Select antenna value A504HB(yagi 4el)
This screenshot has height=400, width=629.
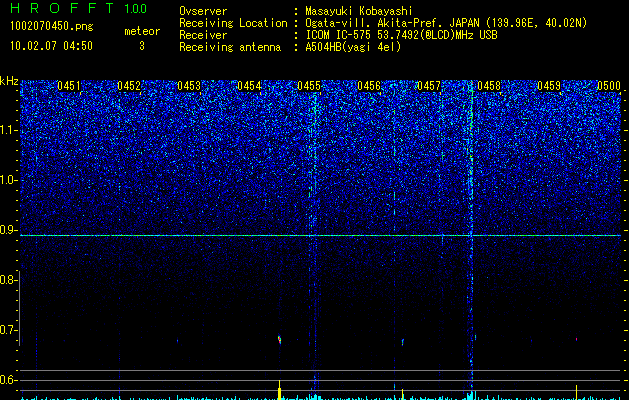[353, 47]
